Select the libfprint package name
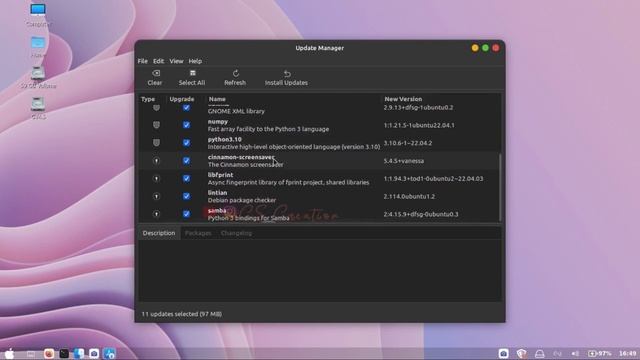640x360 pixels. click(220, 175)
